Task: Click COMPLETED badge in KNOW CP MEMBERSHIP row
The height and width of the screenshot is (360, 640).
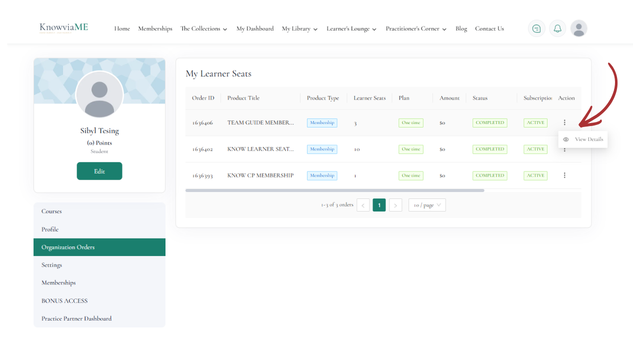Action: click(490, 176)
